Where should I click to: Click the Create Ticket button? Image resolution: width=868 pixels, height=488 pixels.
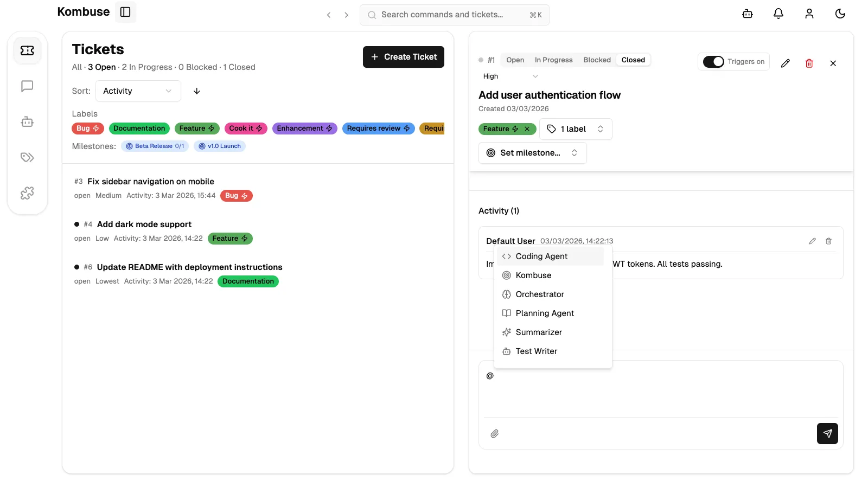click(x=403, y=56)
